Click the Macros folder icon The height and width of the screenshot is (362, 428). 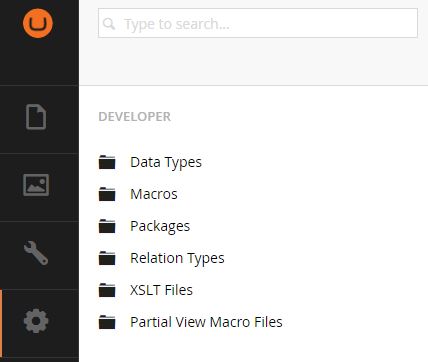click(107, 194)
